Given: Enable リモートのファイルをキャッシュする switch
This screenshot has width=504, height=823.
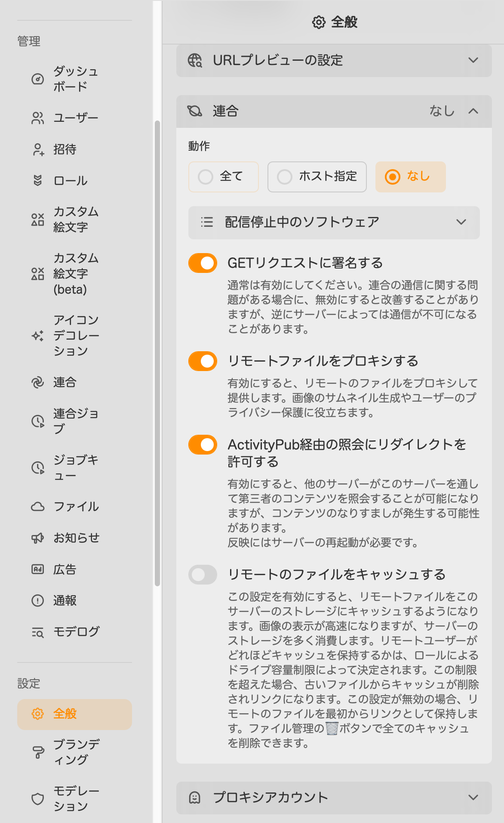Looking at the screenshot, I should [x=203, y=575].
